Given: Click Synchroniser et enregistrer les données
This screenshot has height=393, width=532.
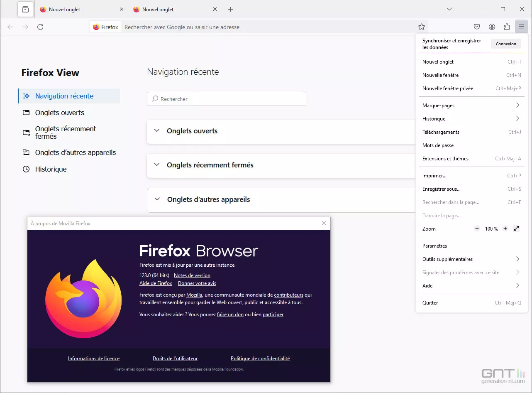Looking at the screenshot, I should [x=451, y=44].
